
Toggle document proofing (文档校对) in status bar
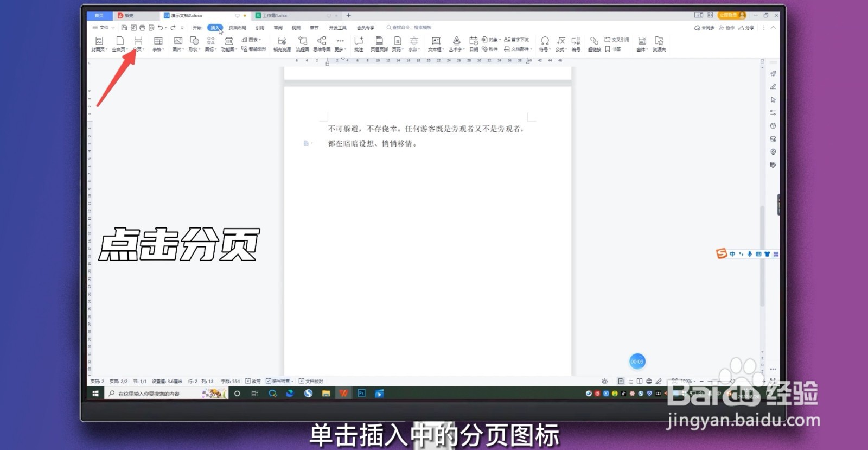pos(311,381)
